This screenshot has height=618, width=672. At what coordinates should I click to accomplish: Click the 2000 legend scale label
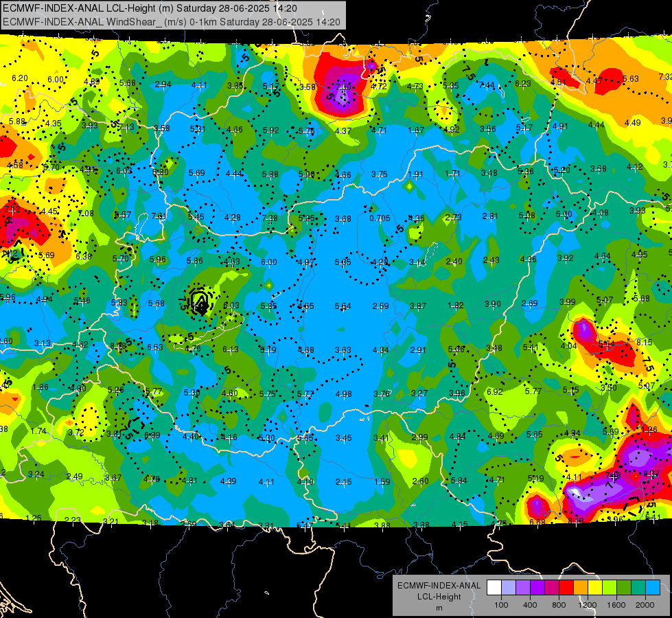(645, 605)
